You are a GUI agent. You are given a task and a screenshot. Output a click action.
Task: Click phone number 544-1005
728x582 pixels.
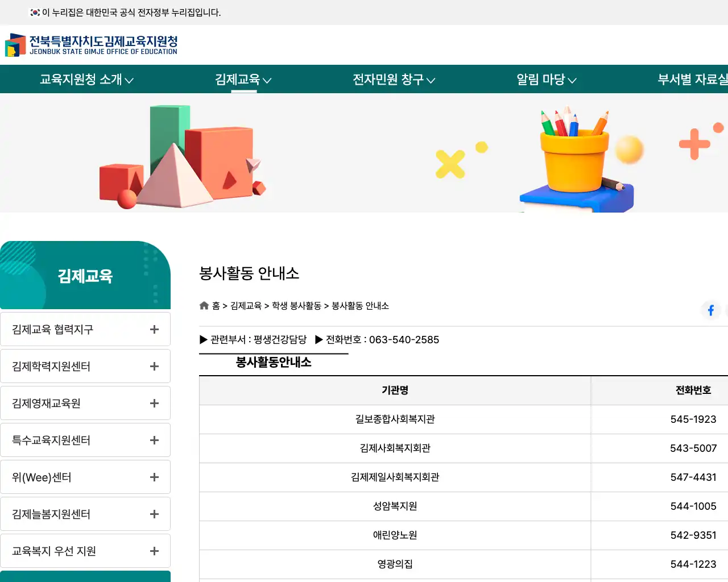point(693,506)
